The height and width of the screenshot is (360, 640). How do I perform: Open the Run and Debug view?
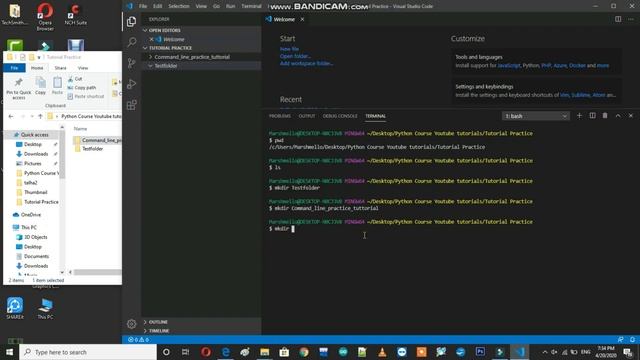coord(131,84)
